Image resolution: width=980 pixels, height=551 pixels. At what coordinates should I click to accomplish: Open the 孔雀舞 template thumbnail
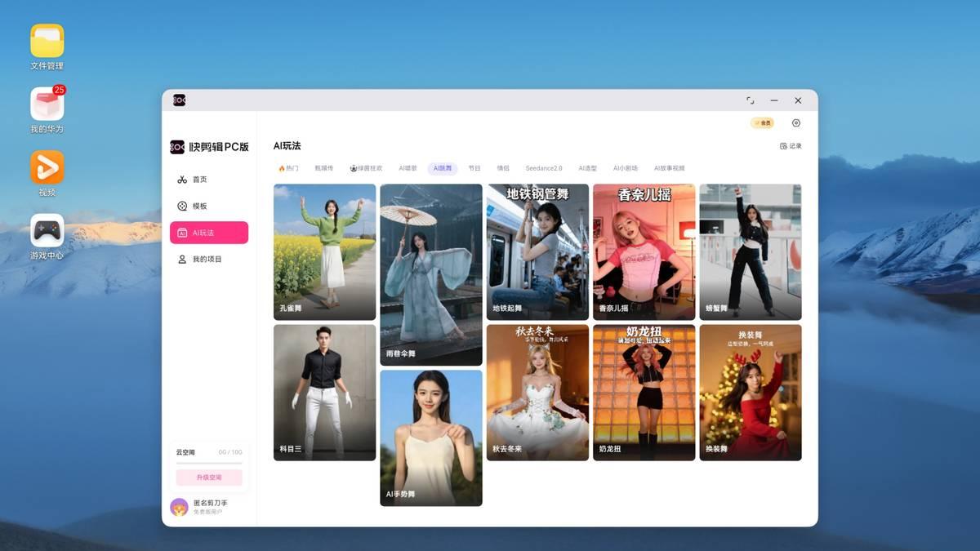click(325, 252)
